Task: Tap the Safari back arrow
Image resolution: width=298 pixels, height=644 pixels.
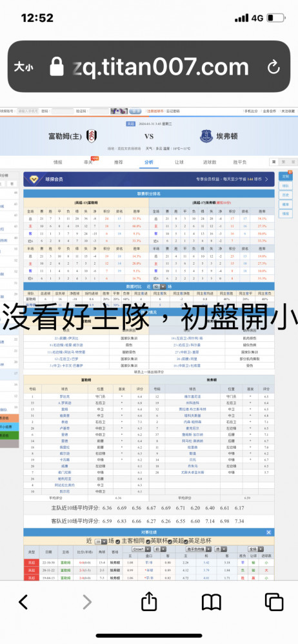Action: click(x=23, y=601)
